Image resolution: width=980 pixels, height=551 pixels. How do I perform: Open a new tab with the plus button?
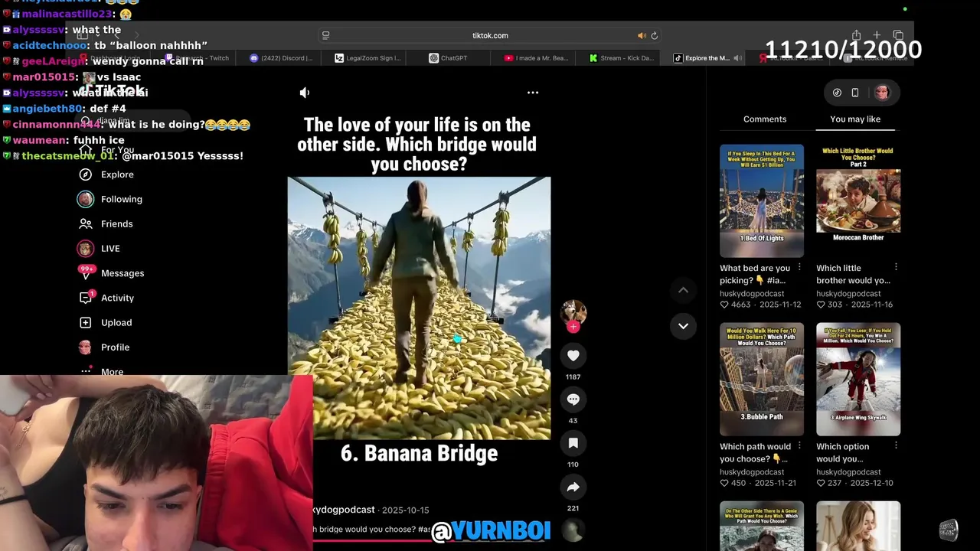point(877,35)
